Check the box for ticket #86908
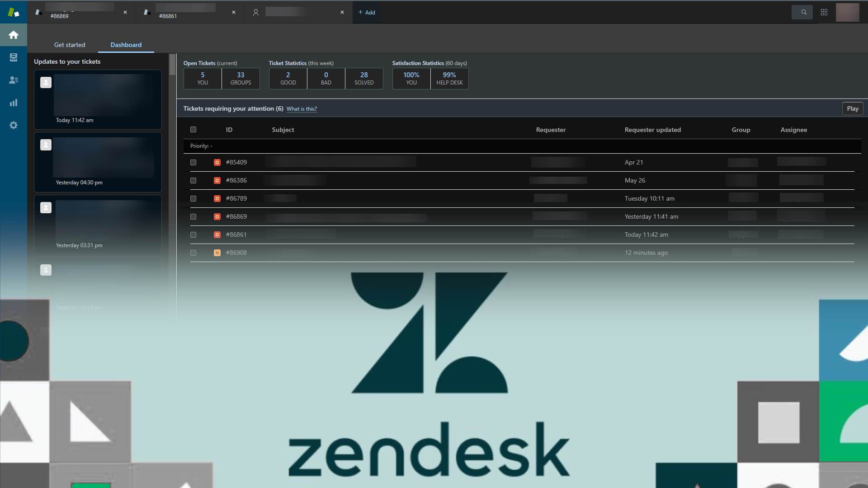868x488 pixels. click(193, 253)
